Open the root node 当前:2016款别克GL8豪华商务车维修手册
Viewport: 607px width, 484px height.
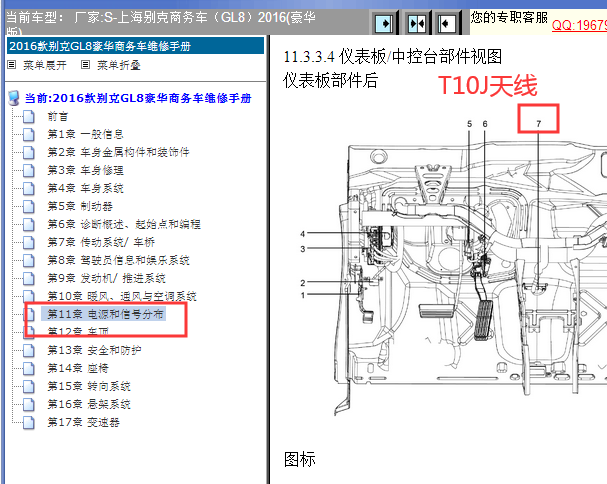[138, 98]
